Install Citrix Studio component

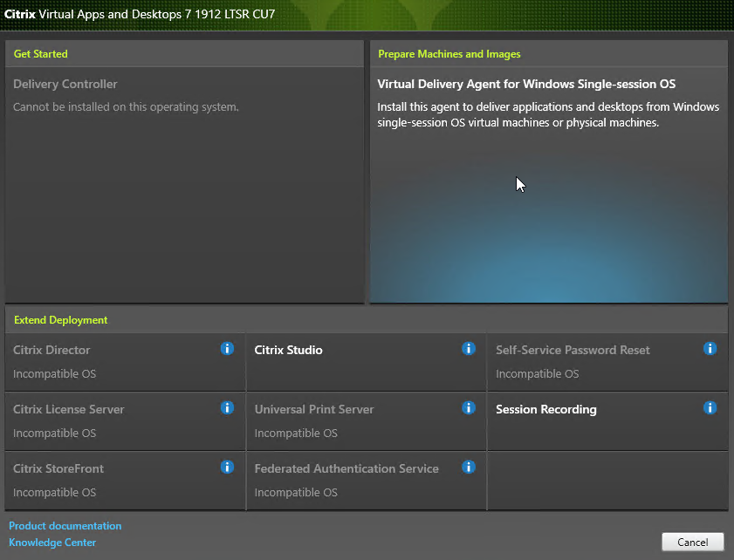click(x=366, y=362)
